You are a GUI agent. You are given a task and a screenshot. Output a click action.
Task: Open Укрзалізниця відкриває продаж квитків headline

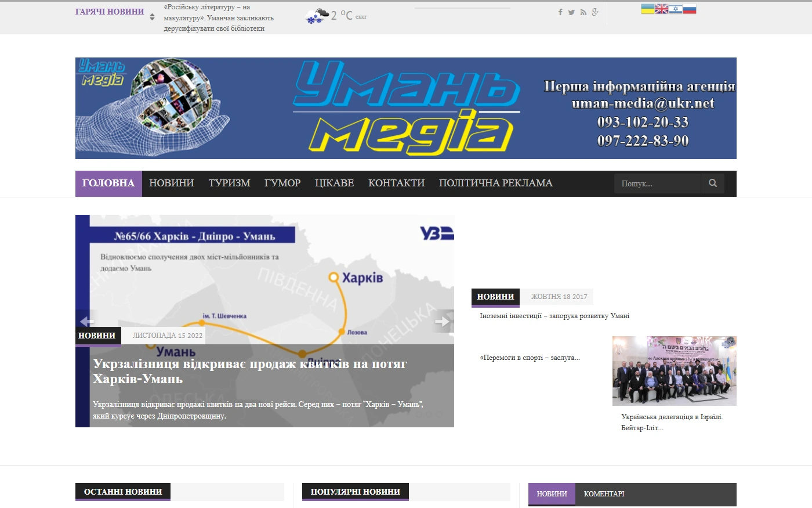pos(250,372)
